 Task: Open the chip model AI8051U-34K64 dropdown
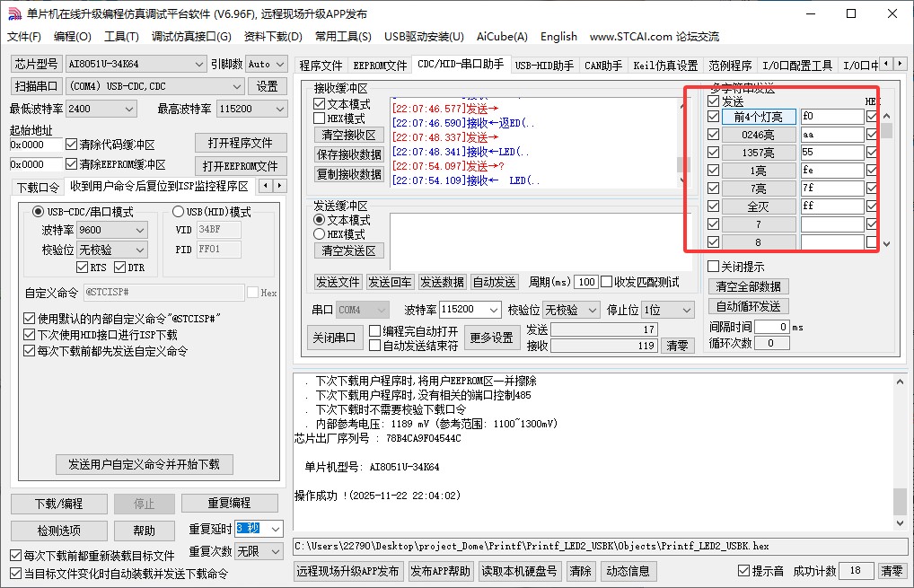point(136,64)
